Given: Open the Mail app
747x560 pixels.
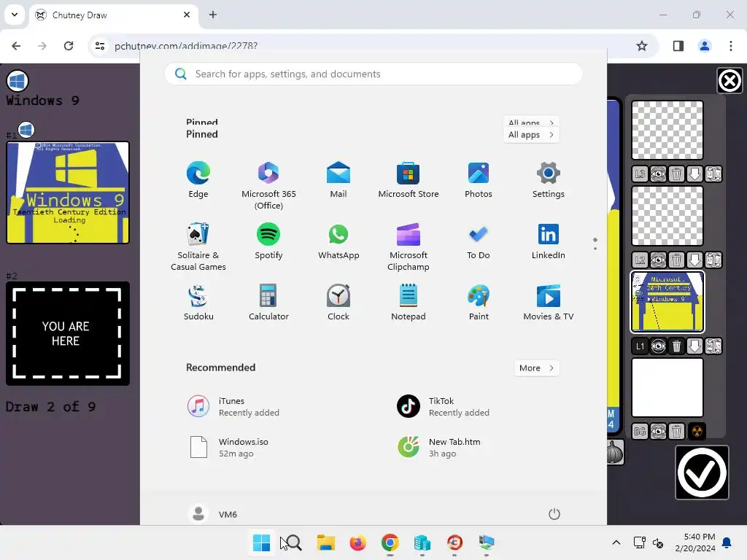Looking at the screenshot, I should 338,179.
